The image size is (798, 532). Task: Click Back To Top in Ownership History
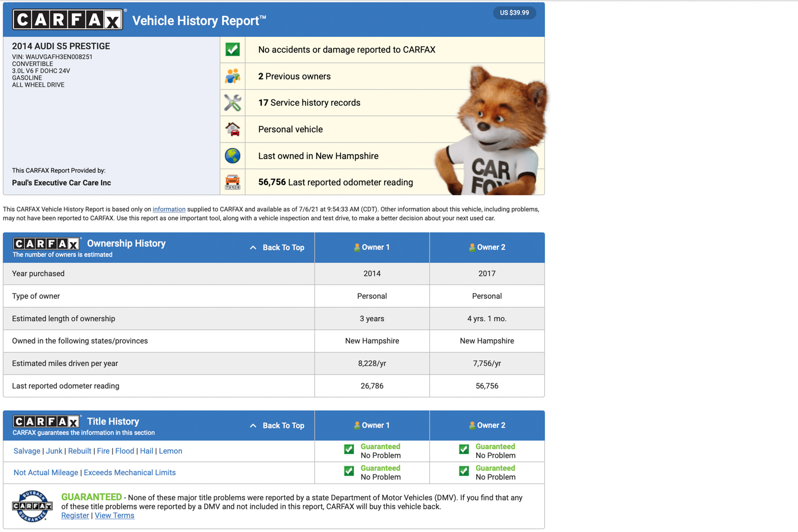pos(277,247)
